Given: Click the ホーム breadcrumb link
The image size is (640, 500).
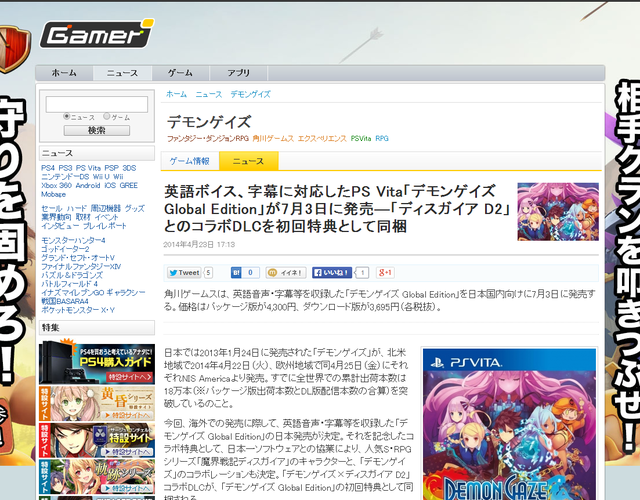Looking at the screenshot, I should 176,94.
